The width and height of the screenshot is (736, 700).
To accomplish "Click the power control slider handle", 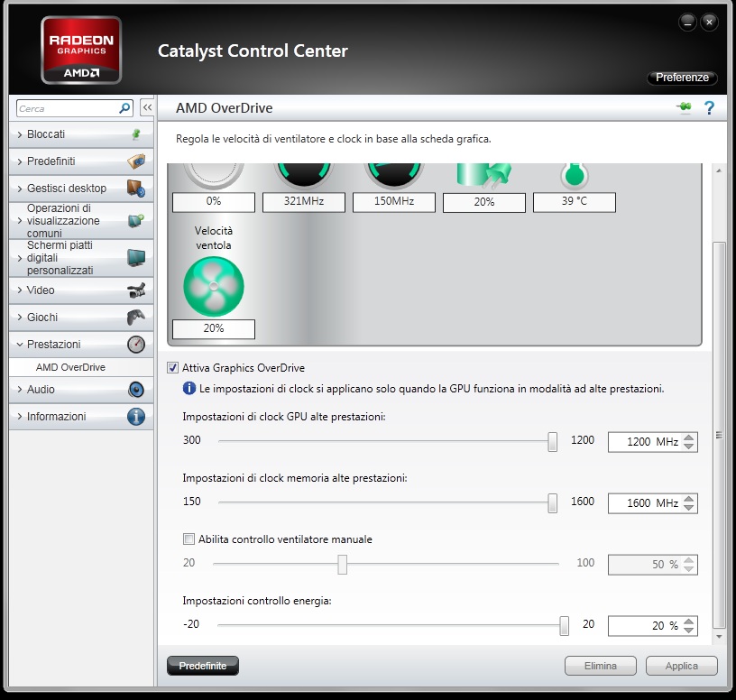I will (x=565, y=626).
